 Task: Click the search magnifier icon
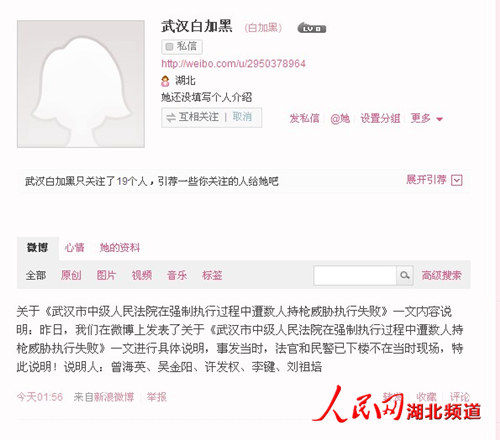tap(405, 275)
